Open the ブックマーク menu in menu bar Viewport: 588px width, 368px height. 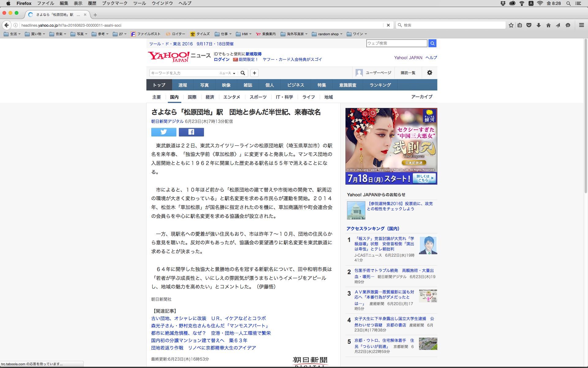click(x=115, y=3)
